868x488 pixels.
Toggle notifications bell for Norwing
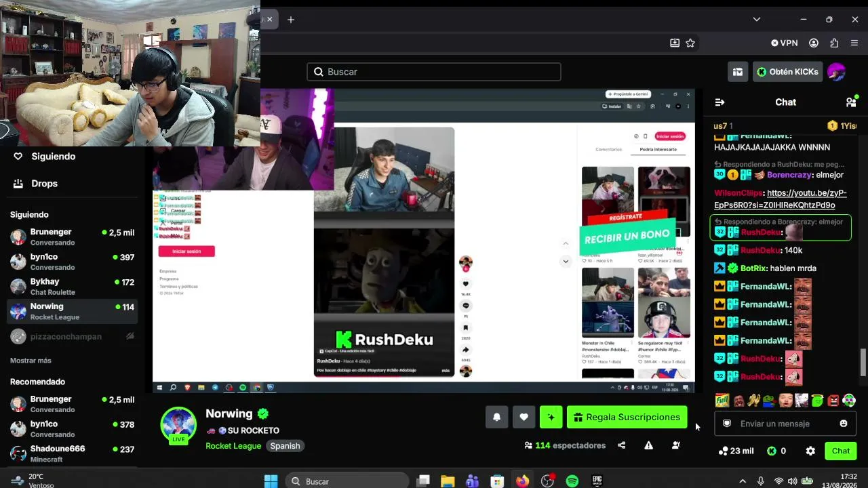coord(496,418)
